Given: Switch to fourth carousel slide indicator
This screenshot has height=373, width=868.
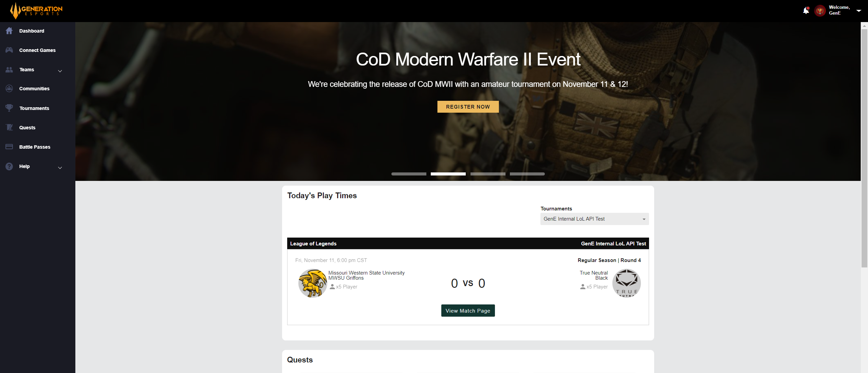Looking at the screenshot, I should 527,174.
